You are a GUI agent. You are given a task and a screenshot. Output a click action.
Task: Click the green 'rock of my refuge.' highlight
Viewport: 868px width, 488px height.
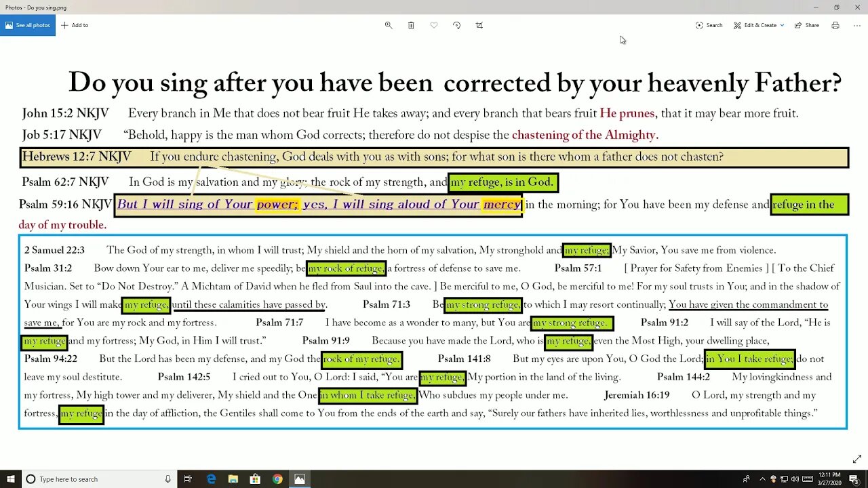[361, 359]
